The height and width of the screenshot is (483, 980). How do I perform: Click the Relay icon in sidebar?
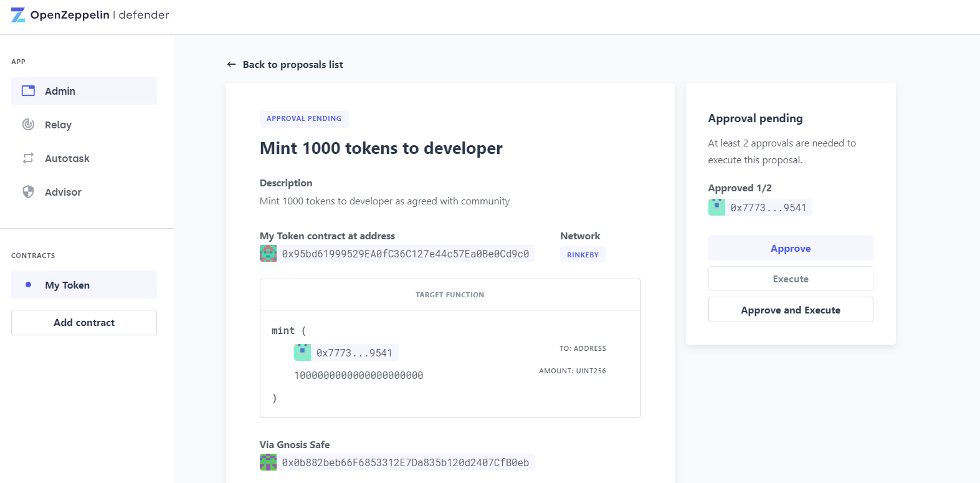tap(28, 125)
